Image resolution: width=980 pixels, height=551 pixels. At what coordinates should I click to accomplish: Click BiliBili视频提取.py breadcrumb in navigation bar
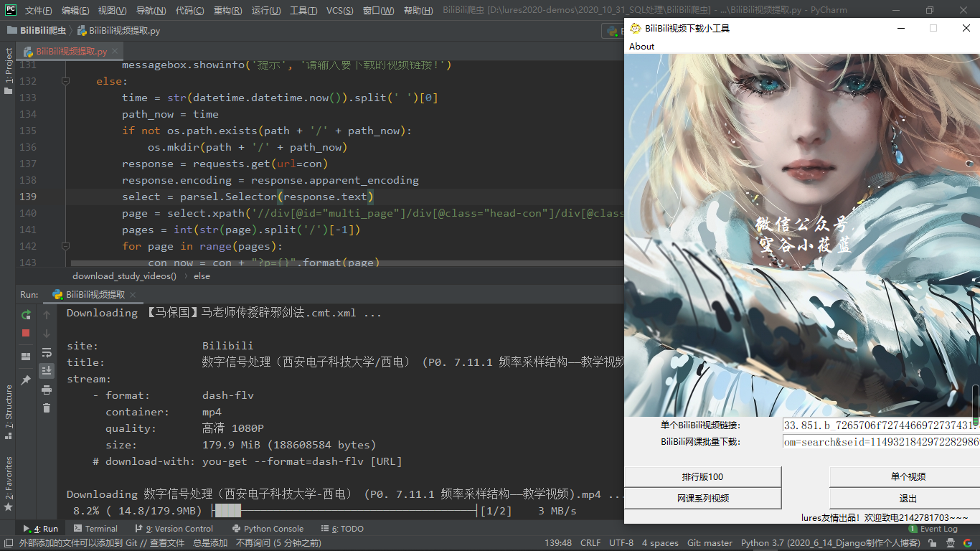pyautogui.click(x=119, y=31)
